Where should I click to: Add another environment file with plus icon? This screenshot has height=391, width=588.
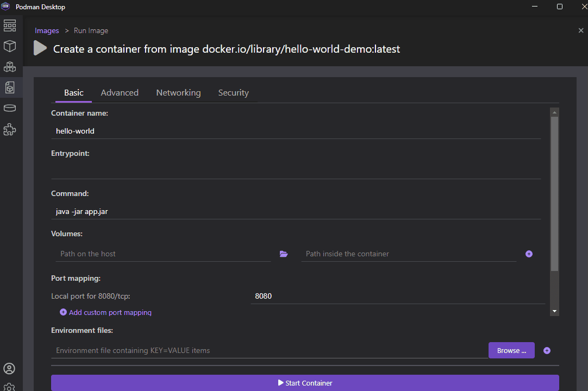pyautogui.click(x=547, y=350)
